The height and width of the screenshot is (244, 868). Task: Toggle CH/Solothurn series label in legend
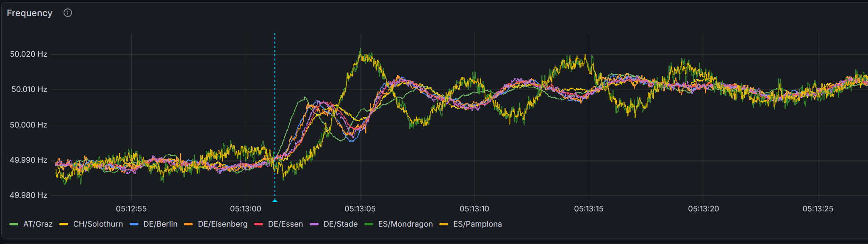[98, 224]
